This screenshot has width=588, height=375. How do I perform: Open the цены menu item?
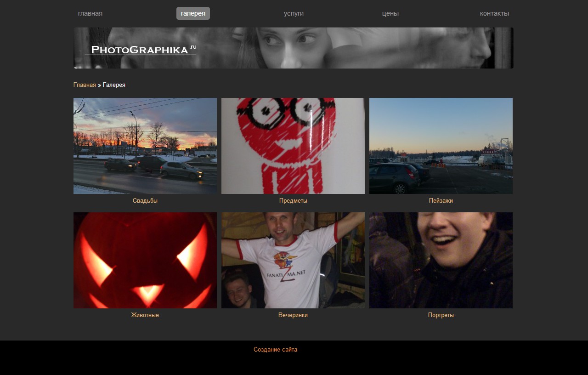click(x=390, y=13)
